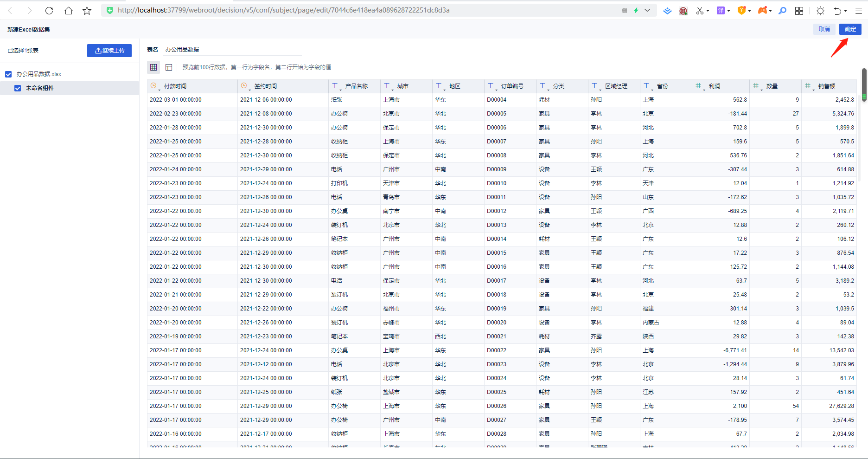This screenshot has height=459, width=868.
Task: Click 确定 to confirm the dataset
Action: [850, 29]
